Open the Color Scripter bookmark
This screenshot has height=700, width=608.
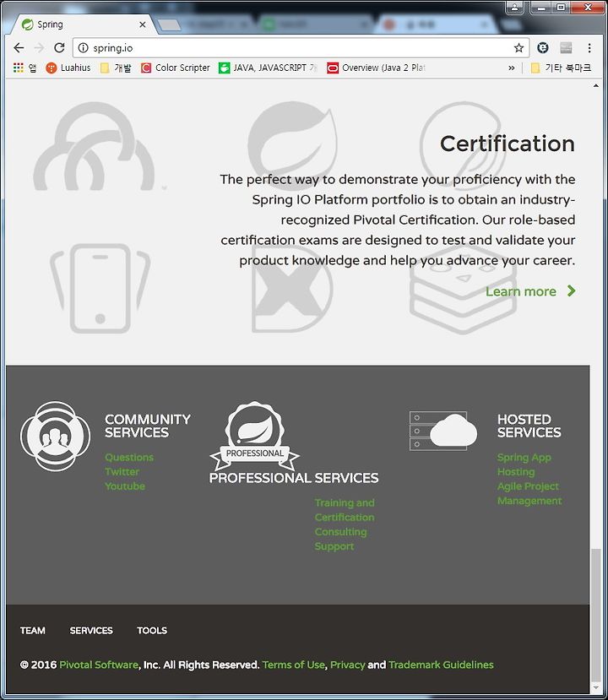pyautogui.click(x=176, y=68)
